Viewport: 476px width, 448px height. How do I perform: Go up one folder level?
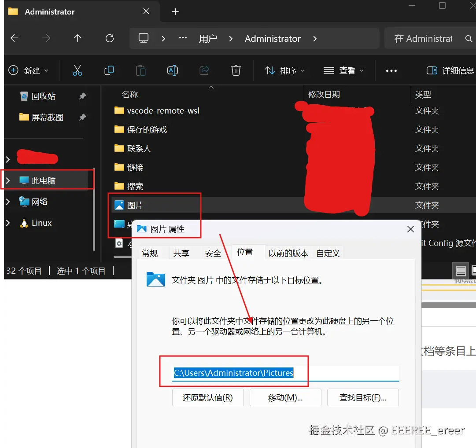coord(77,38)
